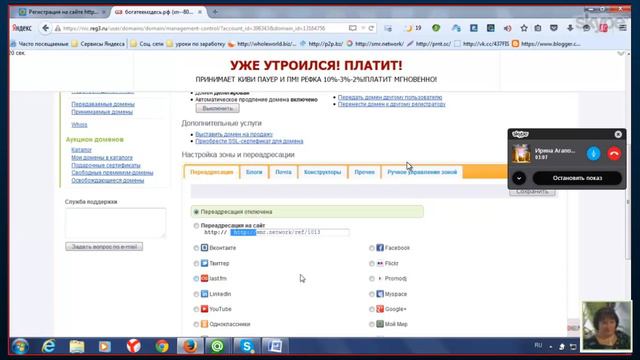This screenshot has height=360, width=640.
Task: Open 'Передать домен другому пользователю' link
Action: [x=390, y=97]
